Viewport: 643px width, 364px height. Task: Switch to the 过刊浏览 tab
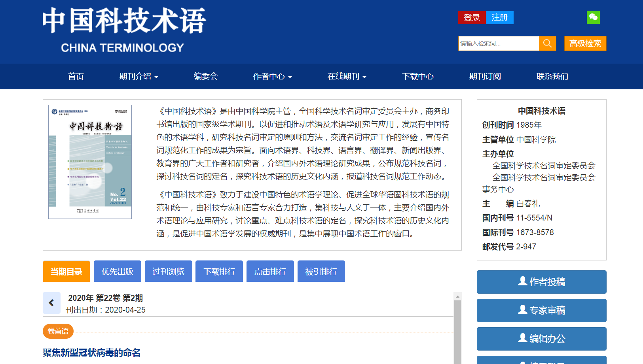[x=168, y=272]
